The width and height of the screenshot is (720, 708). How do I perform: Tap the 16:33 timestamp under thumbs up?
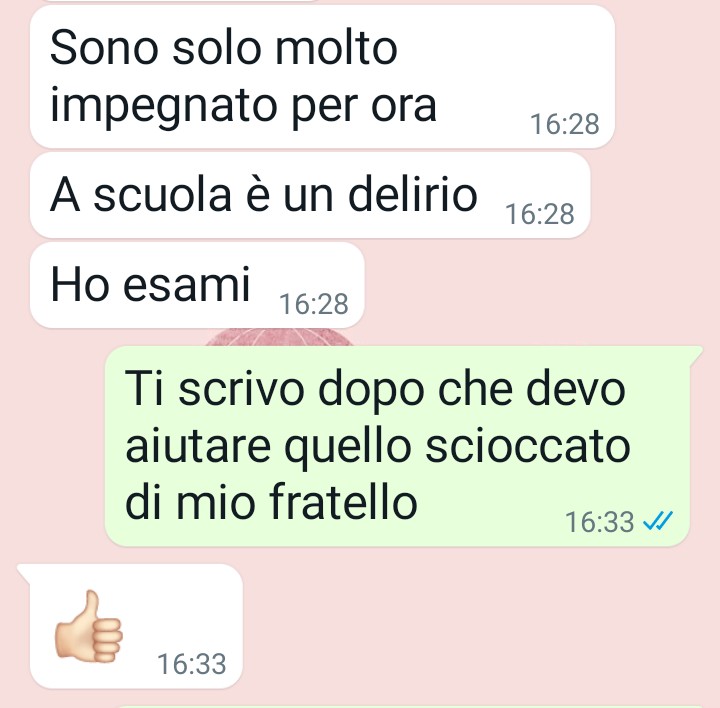coord(191,664)
